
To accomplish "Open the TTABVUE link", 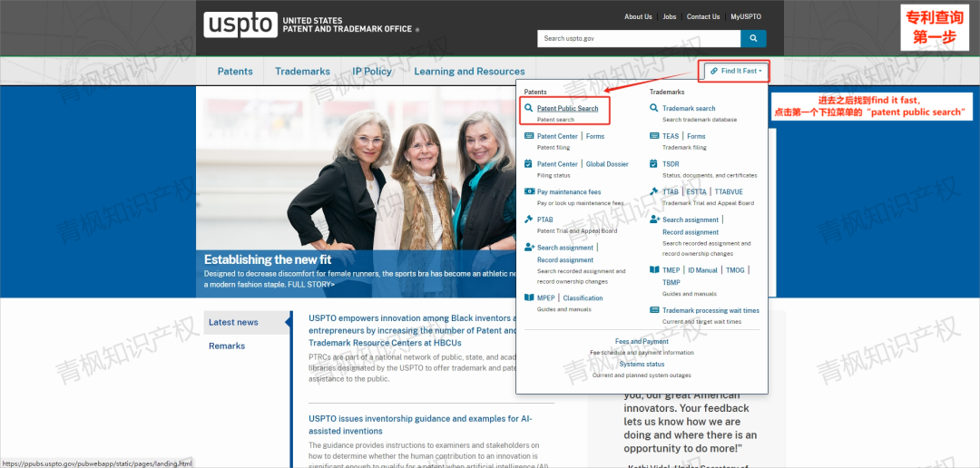I will (729, 191).
